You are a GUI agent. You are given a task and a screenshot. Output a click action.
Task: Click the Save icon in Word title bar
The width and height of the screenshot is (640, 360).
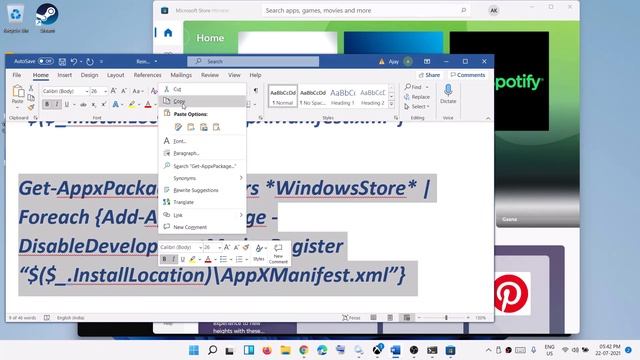tap(62, 62)
